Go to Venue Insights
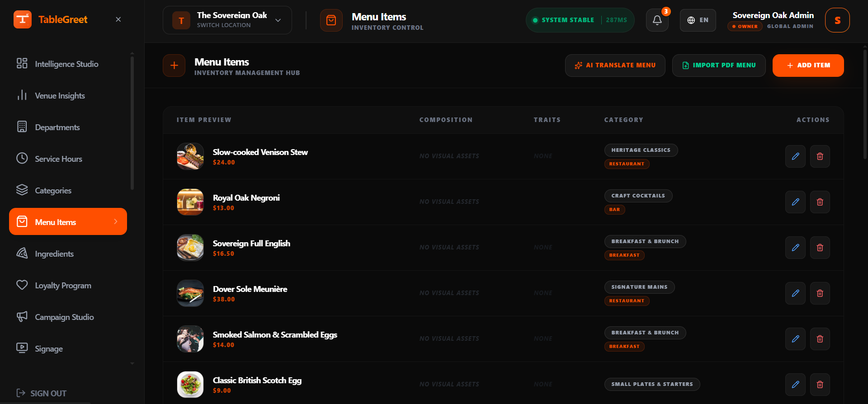The image size is (868, 404). (68, 95)
